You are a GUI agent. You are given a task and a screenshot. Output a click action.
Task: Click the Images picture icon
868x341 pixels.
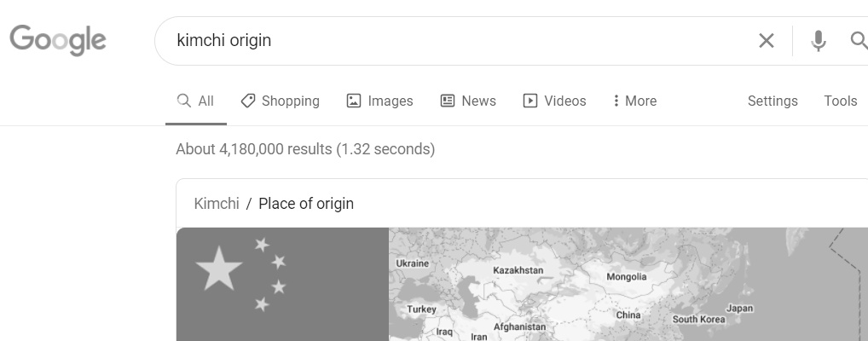point(354,101)
